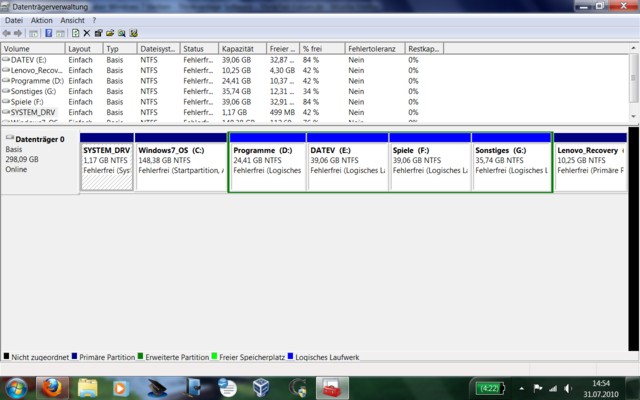The width and height of the screenshot is (640, 400).
Task: Click the network signal tray icon
Action: pos(553,388)
